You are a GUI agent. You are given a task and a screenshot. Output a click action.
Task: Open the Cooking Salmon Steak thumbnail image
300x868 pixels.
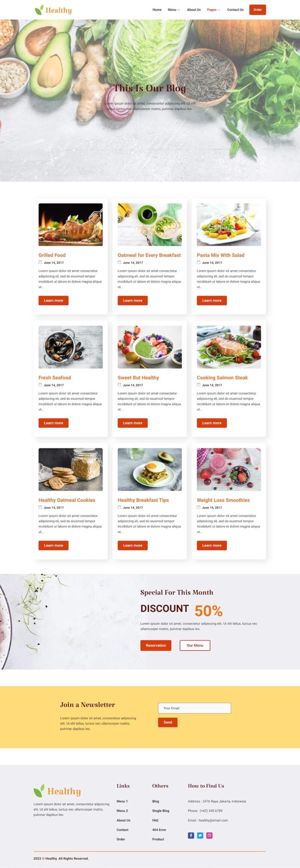coord(229,347)
